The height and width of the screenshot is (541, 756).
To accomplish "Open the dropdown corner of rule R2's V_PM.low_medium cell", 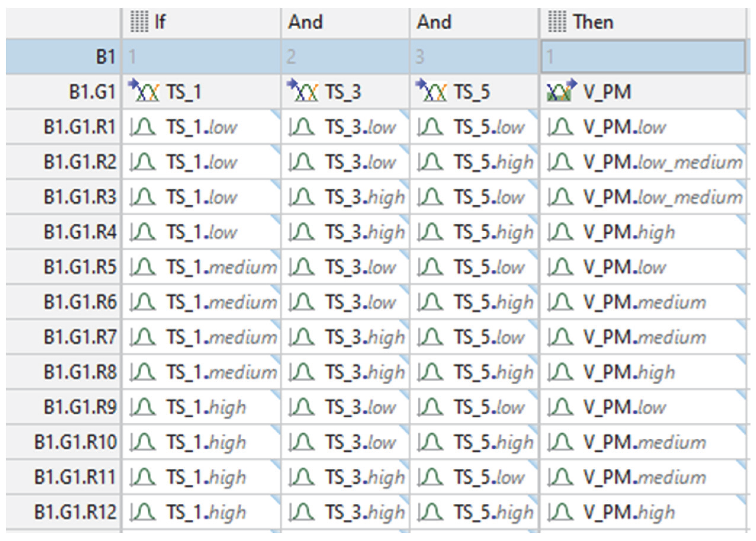I will pyautogui.click(x=742, y=148).
